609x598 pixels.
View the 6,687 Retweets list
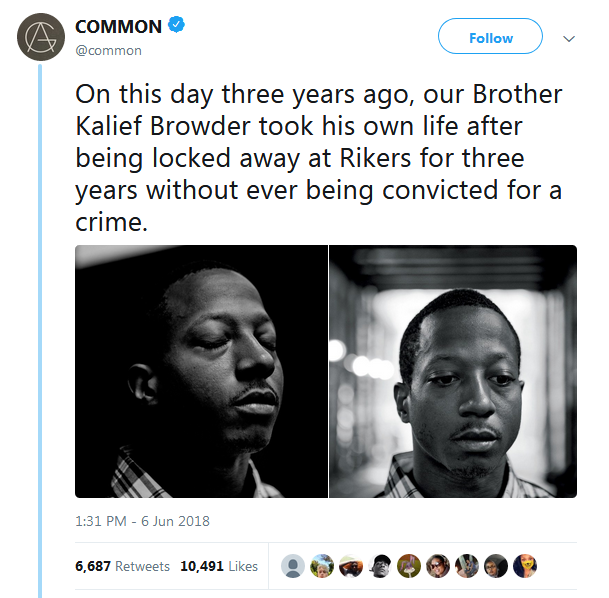[x=122, y=566]
